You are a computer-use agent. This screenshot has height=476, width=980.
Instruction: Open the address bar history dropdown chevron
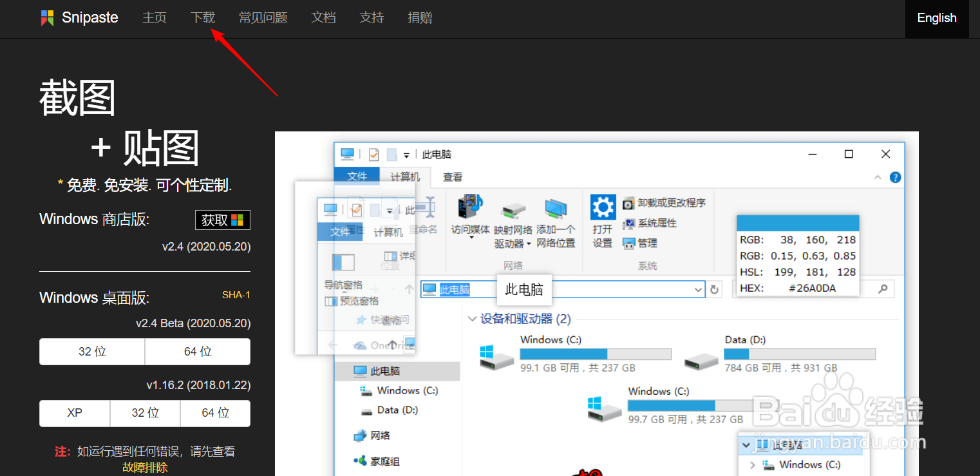pyautogui.click(x=699, y=290)
